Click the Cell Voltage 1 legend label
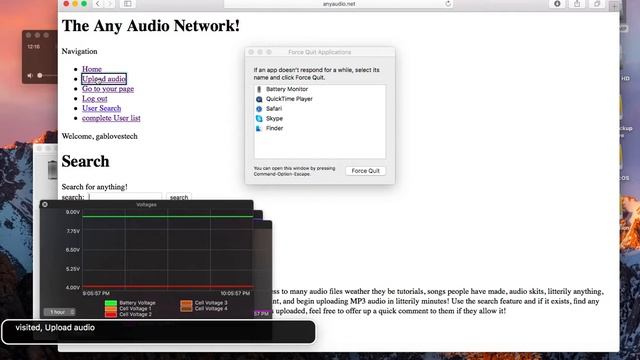The height and width of the screenshot is (360, 640). coord(136,309)
